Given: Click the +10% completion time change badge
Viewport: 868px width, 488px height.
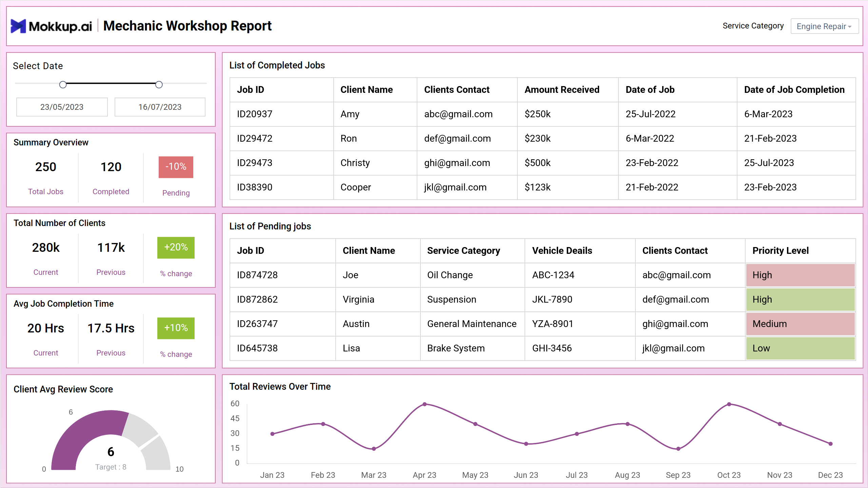Looking at the screenshot, I should point(176,328).
